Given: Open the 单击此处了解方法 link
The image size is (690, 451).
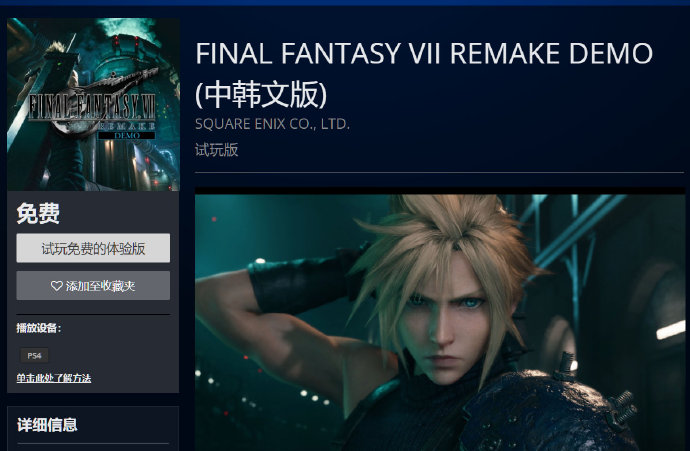Looking at the screenshot, I should [54, 378].
